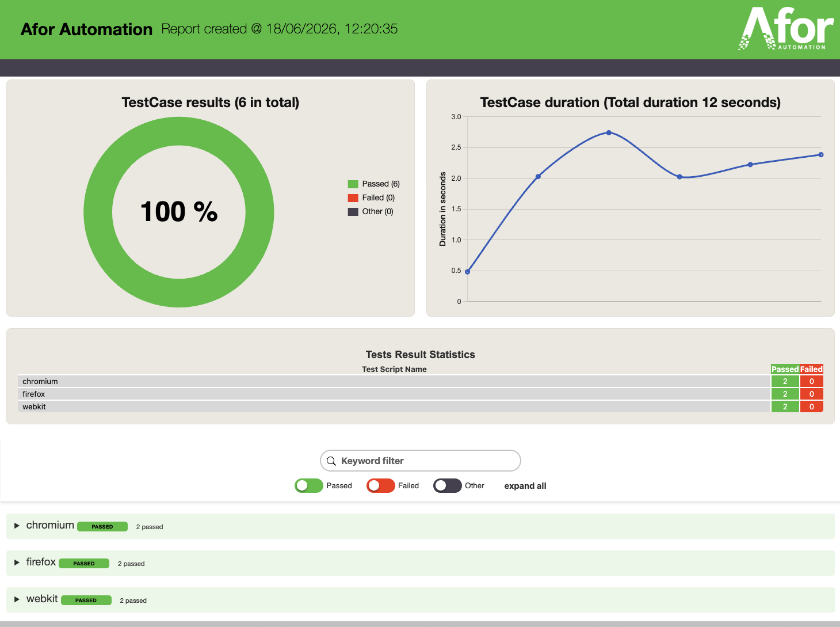The width and height of the screenshot is (840, 627).
Task: Expand the chromium test group
Action: coord(17,526)
